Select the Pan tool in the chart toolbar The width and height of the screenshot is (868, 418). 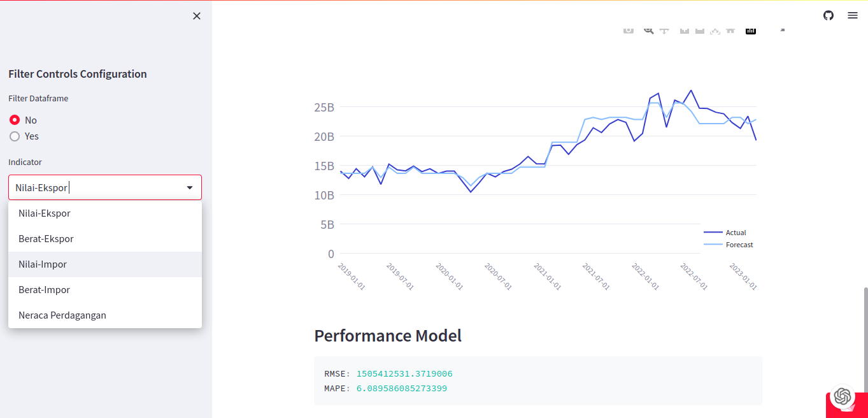point(664,29)
